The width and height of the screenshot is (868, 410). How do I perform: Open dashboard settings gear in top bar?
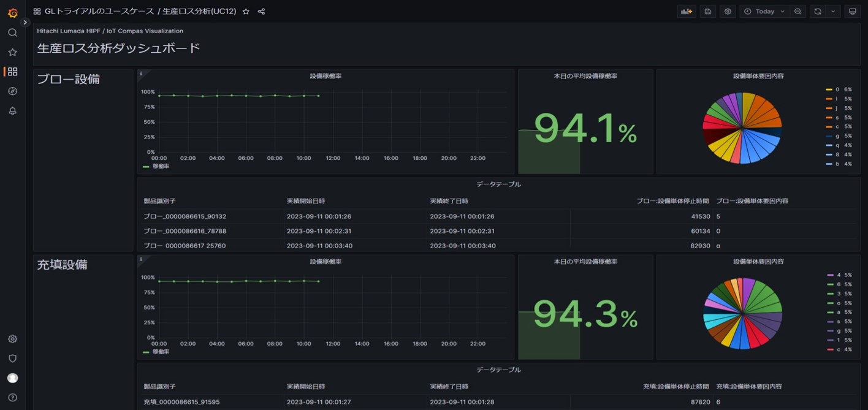(x=728, y=12)
